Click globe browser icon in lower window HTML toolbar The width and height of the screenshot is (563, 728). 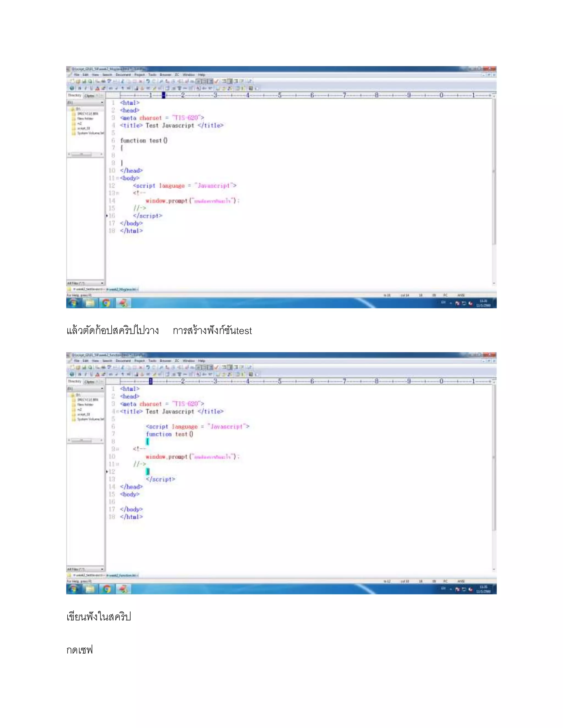pos(72,374)
